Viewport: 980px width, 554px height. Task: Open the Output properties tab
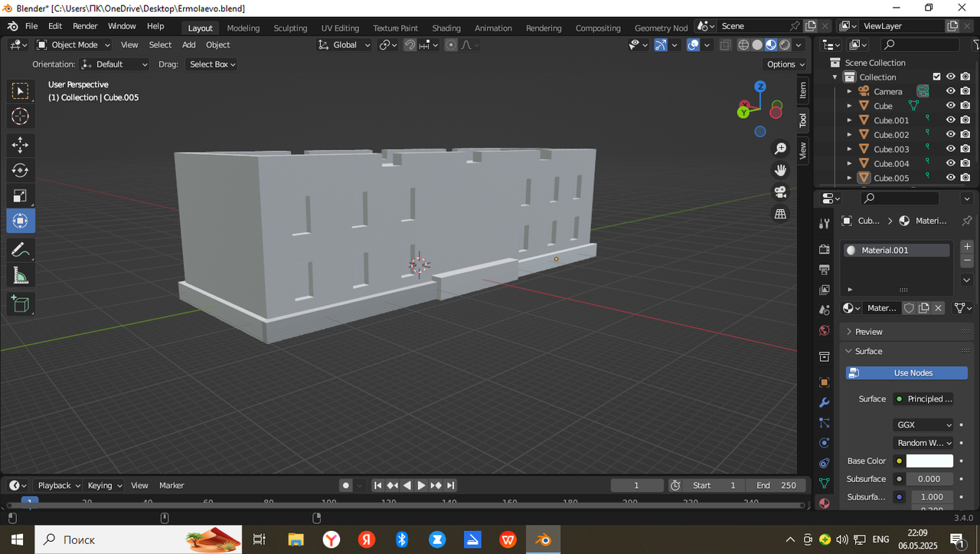point(825,270)
